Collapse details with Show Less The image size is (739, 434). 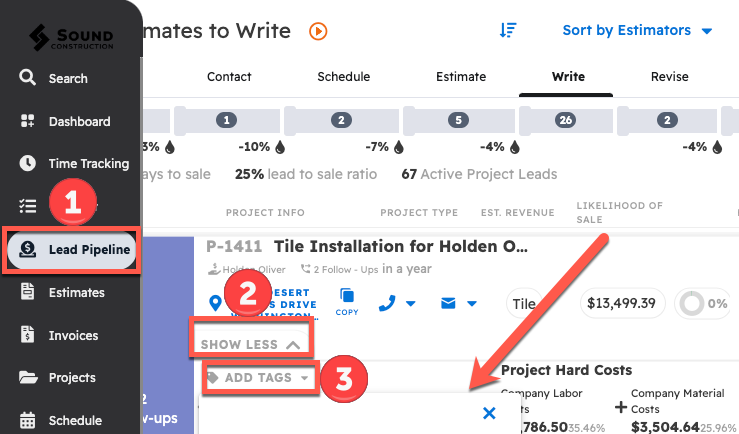click(250, 344)
